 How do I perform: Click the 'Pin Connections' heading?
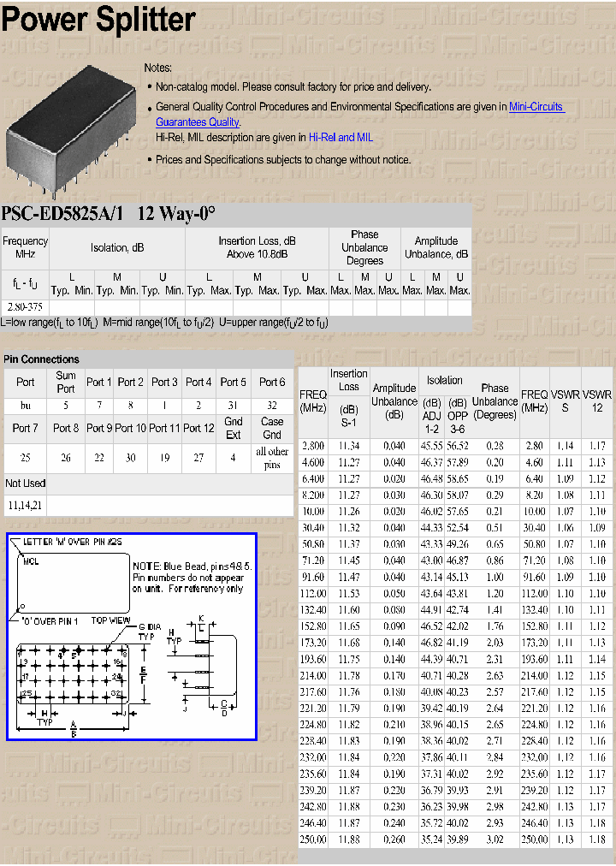[x=41, y=359]
